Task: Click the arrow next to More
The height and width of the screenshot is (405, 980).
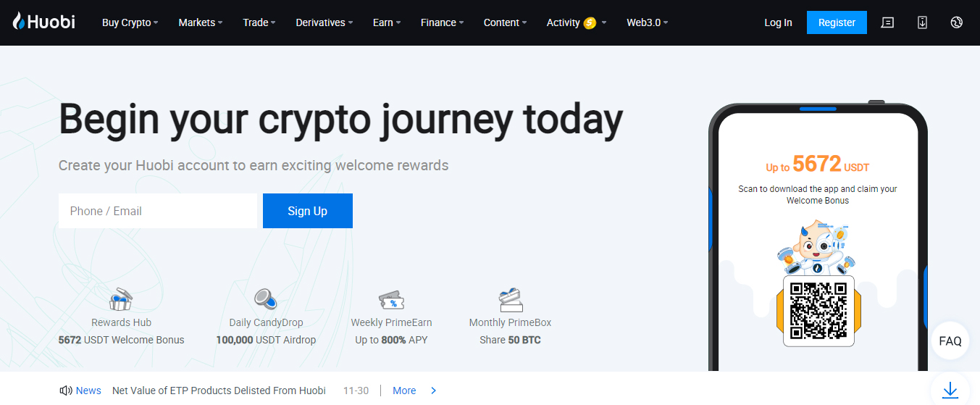Action: click(433, 391)
